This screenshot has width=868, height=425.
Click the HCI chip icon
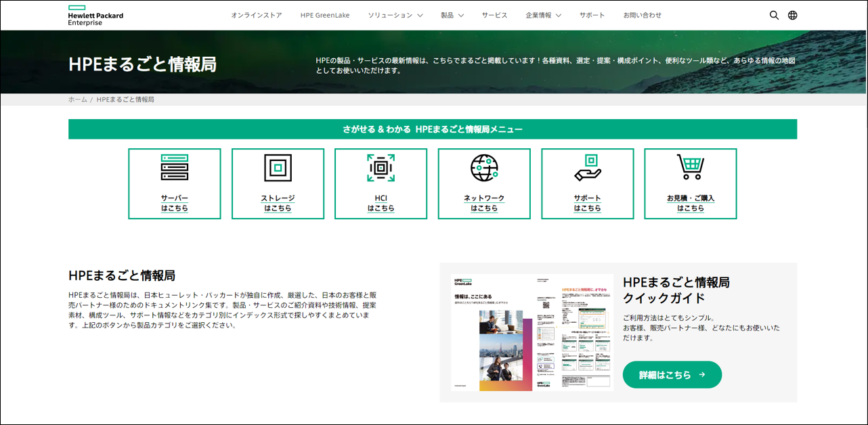pos(381,167)
